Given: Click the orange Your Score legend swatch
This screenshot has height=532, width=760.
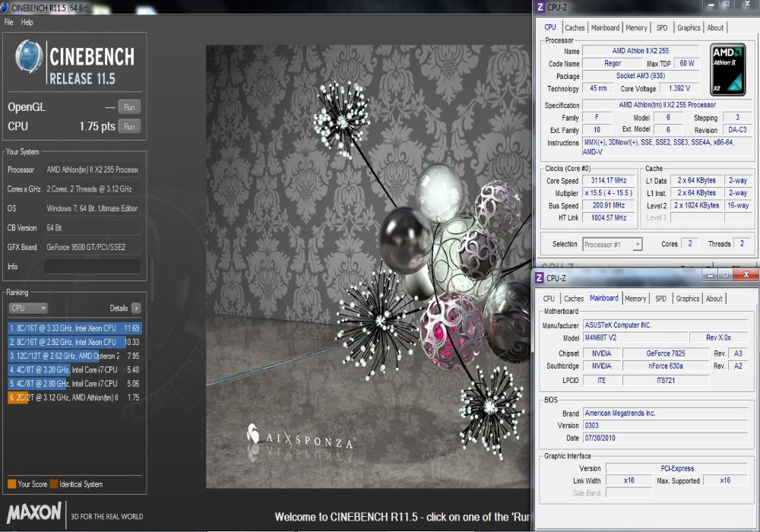Looking at the screenshot, I should coord(11,484).
